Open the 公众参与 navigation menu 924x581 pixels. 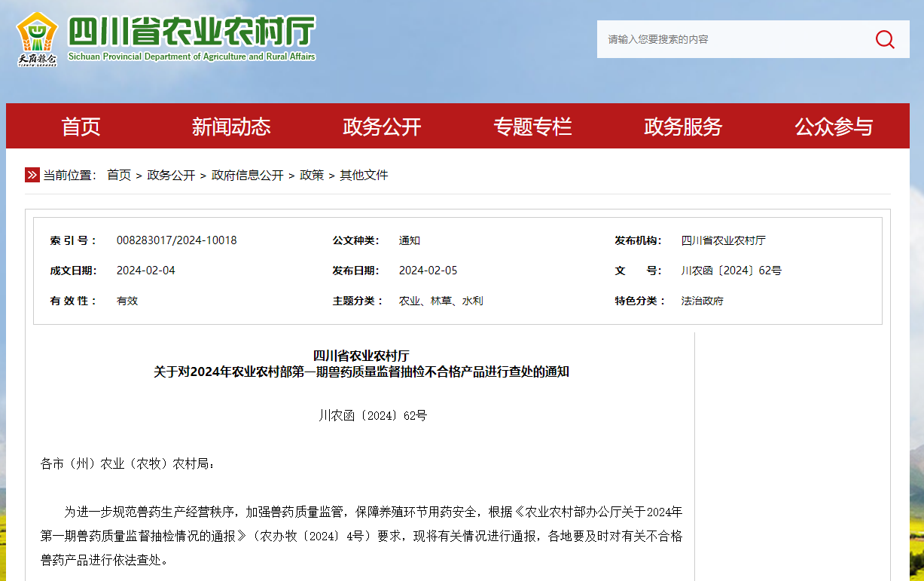pos(834,127)
